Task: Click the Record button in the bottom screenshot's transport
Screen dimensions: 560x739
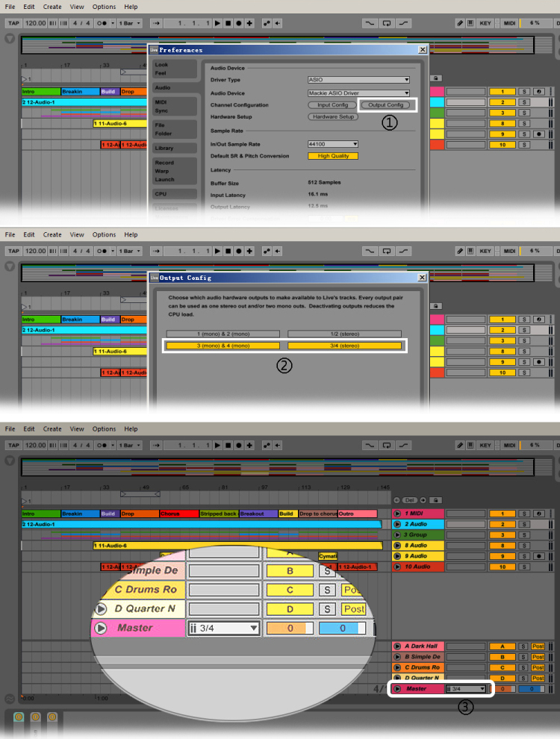Action: (x=239, y=446)
